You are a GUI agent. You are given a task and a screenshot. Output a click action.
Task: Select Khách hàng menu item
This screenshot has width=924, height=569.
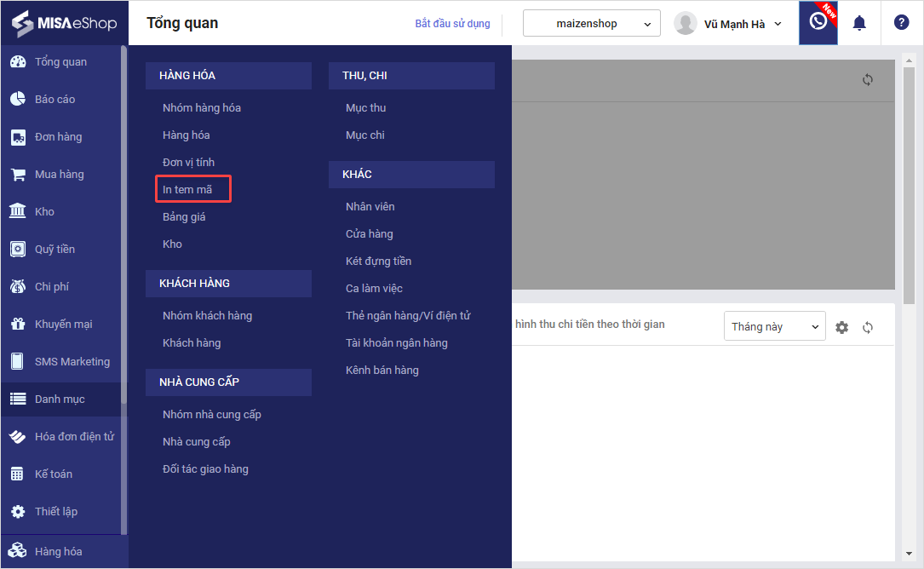click(x=192, y=342)
